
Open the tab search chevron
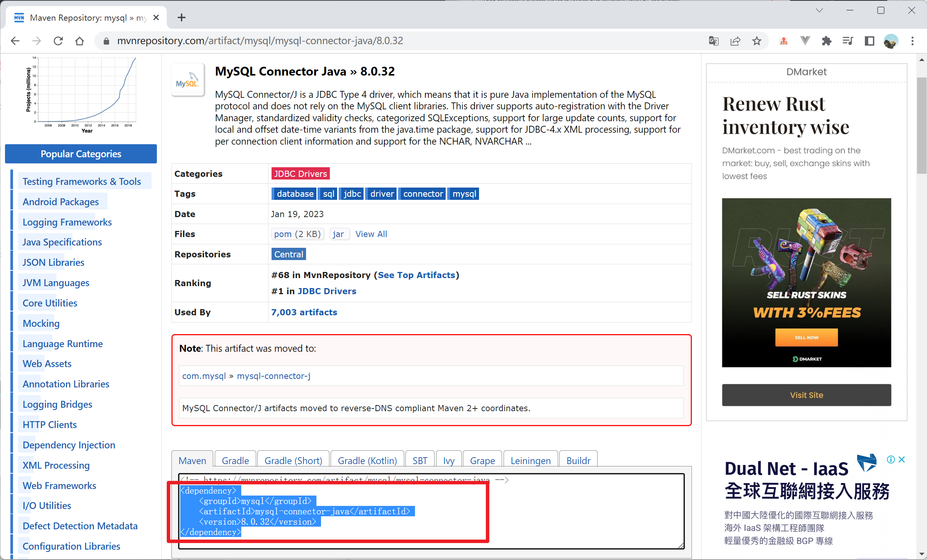pyautogui.click(x=820, y=10)
